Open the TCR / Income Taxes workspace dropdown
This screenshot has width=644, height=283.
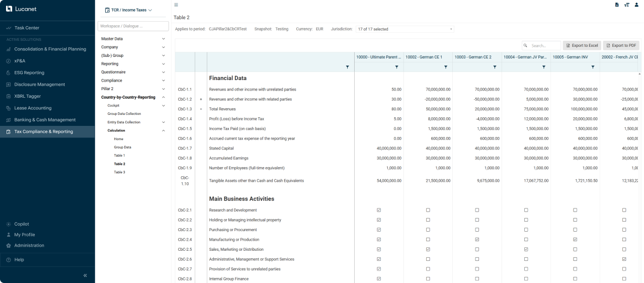[x=129, y=10]
